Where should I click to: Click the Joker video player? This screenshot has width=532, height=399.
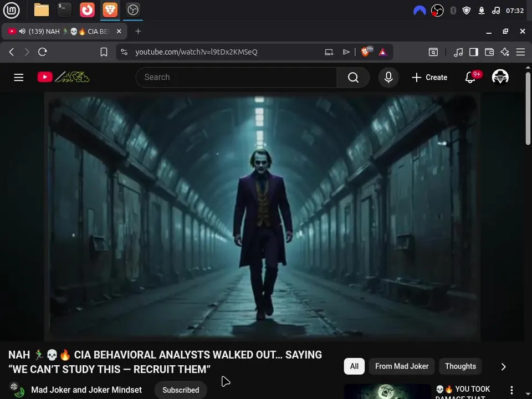point(262,217)
